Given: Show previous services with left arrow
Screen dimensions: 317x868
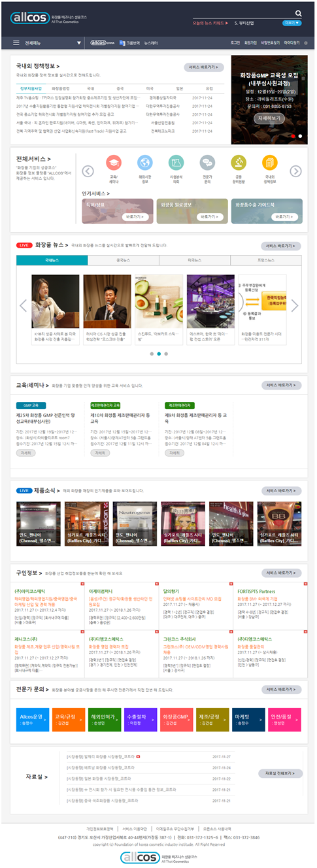Looking at the screenshot, I should pyautogui.click(x=88, y=171).
